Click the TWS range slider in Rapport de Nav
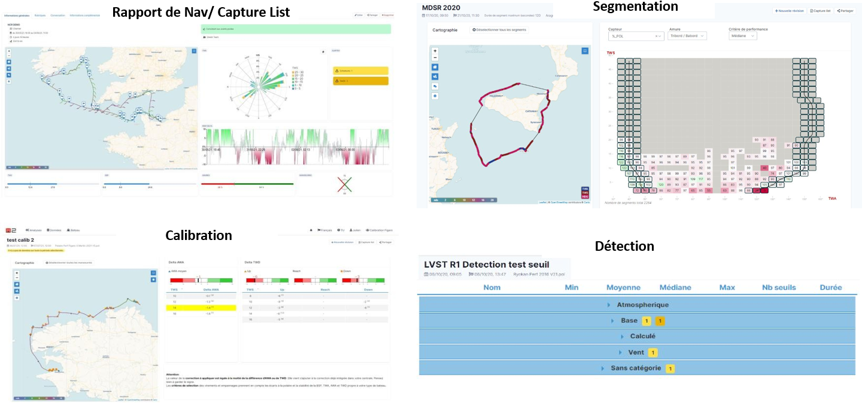Screen dimensions: 868x404 point(52,184)
